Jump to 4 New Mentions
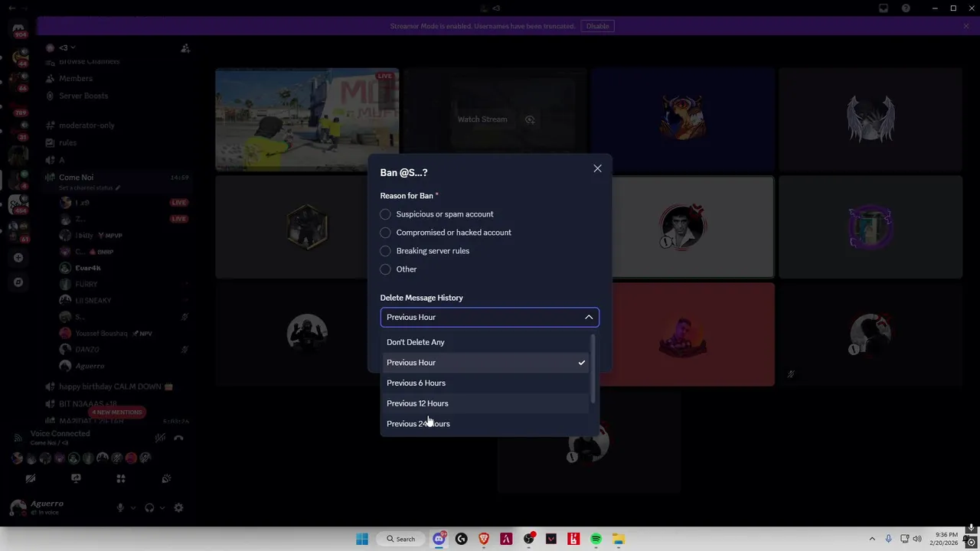 click(117, 412)
